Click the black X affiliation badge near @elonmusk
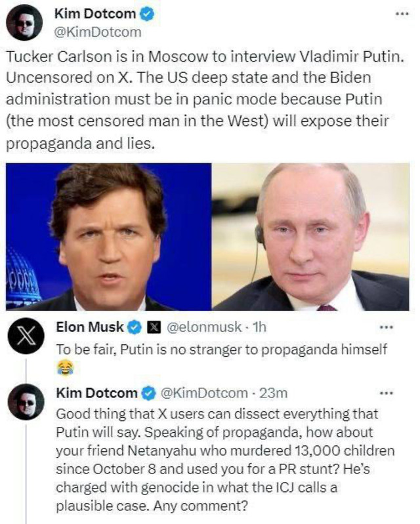 click(x=150, y=326)
